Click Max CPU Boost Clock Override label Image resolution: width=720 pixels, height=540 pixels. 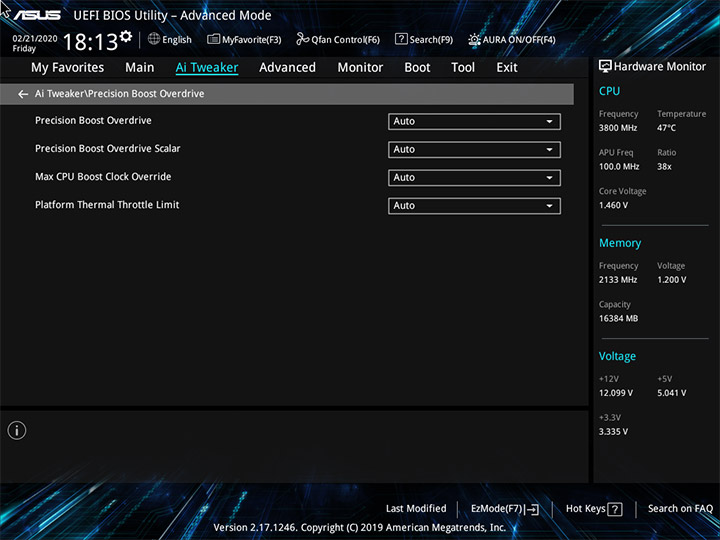tap(103, 177)
